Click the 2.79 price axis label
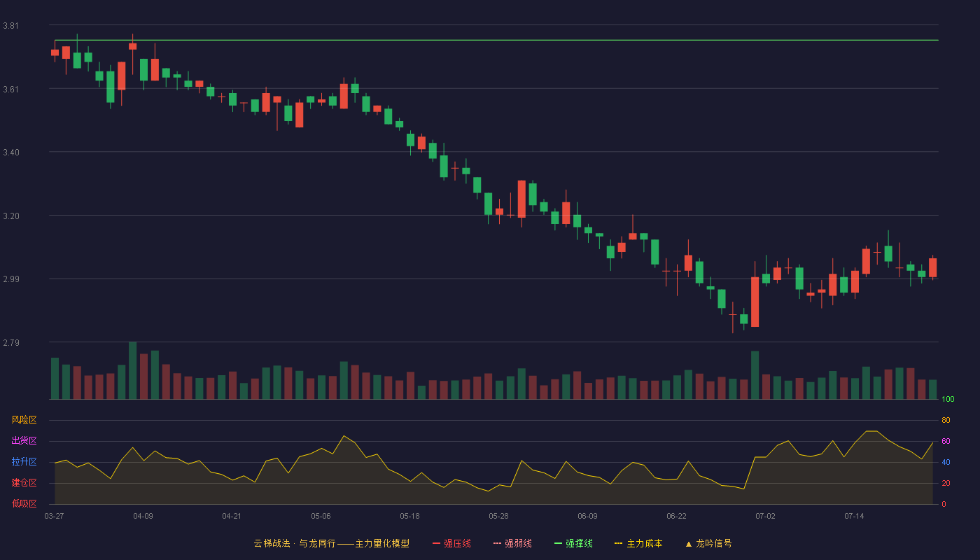 [x=10, y=343]
